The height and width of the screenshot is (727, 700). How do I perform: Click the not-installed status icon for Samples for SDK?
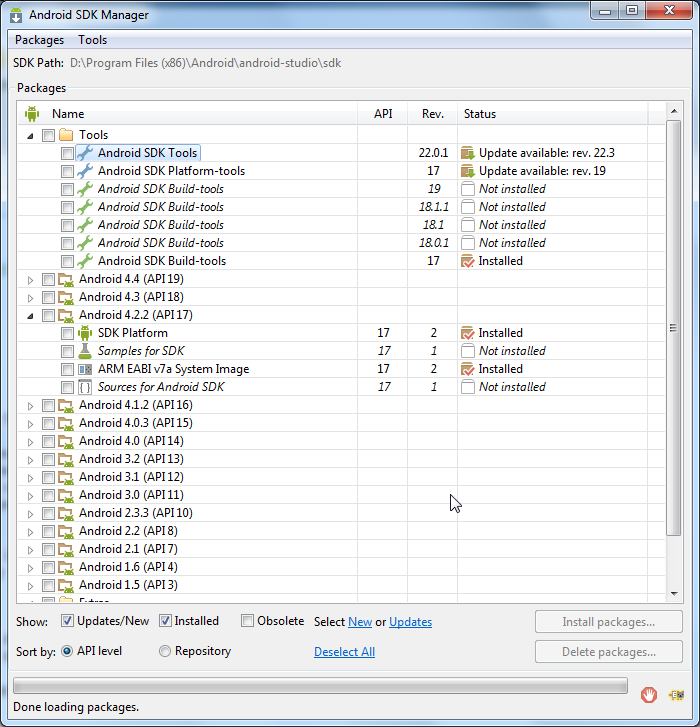coord(468,351)
